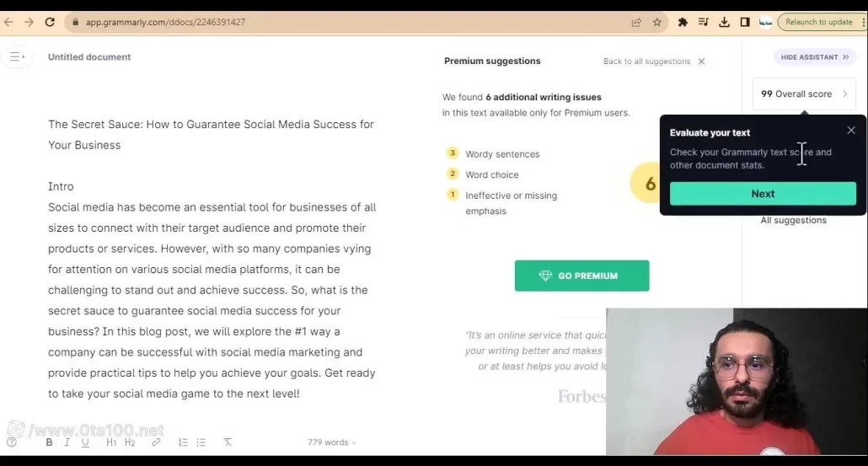Toggle numbered list formatting

point(183,442)
